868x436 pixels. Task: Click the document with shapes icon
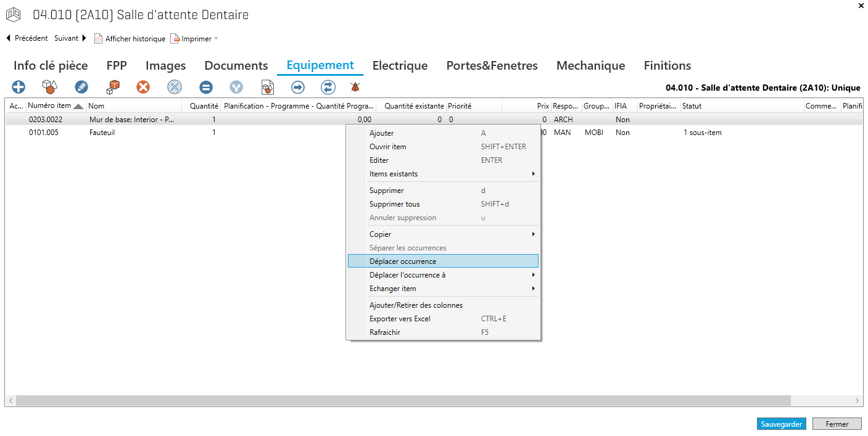click(268, 87)
